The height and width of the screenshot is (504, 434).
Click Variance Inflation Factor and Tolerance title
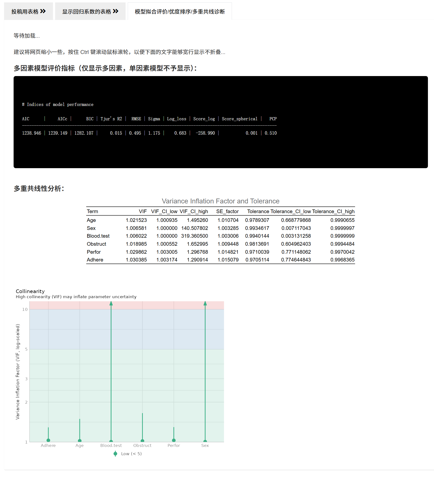coord(221,201)
